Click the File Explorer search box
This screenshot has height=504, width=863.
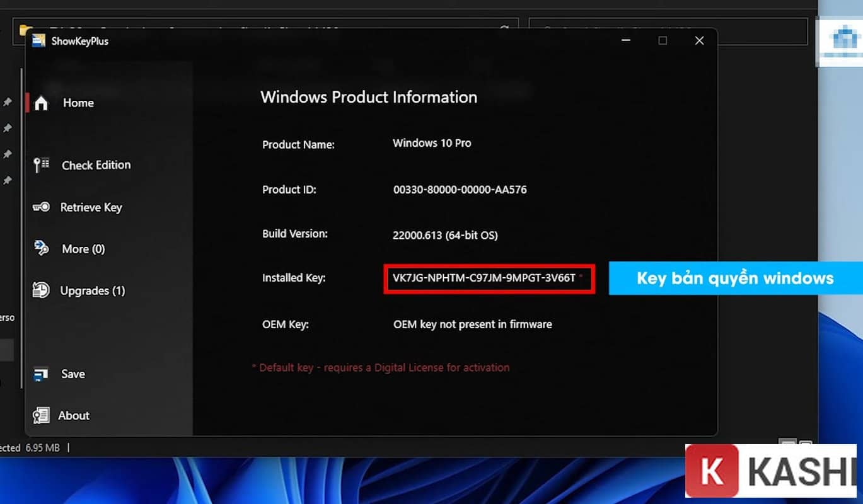[x=669, y=30]
